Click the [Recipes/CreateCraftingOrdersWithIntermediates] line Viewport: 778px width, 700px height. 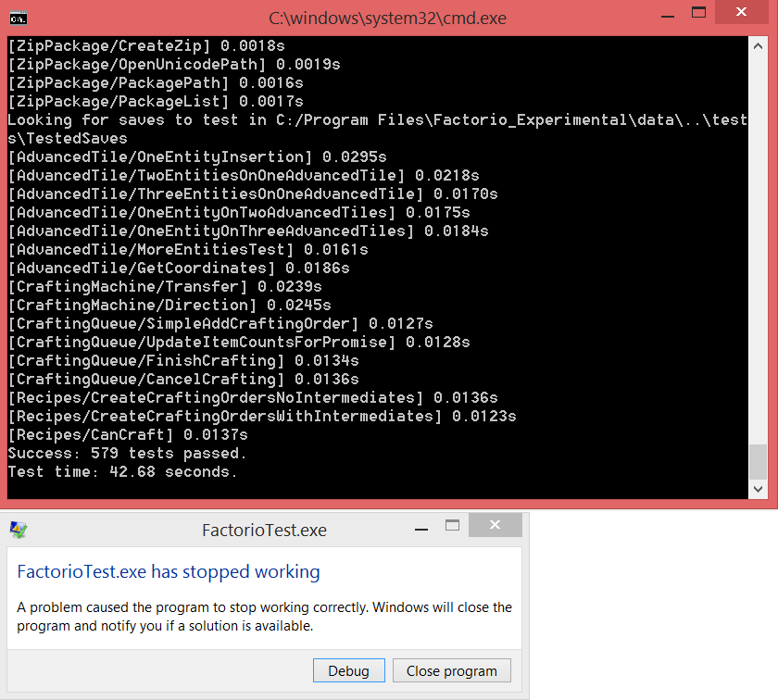coord(262,417)
